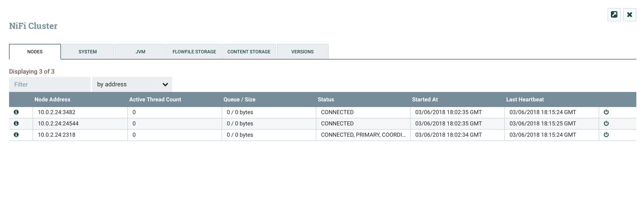Sort table by Node Address column

52,99
